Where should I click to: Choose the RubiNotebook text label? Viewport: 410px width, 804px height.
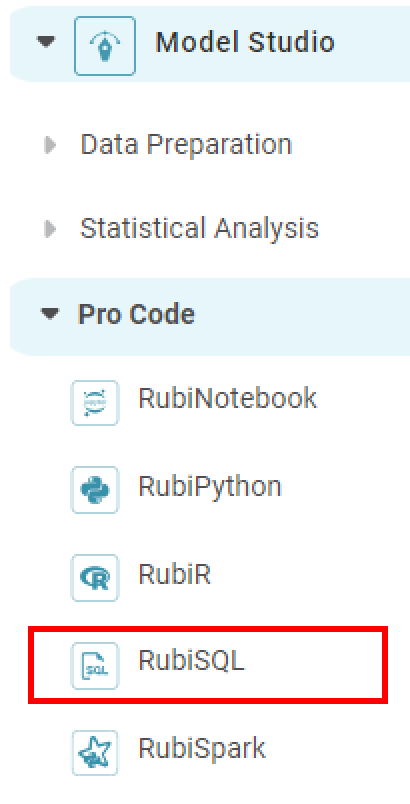pos(228,398)
